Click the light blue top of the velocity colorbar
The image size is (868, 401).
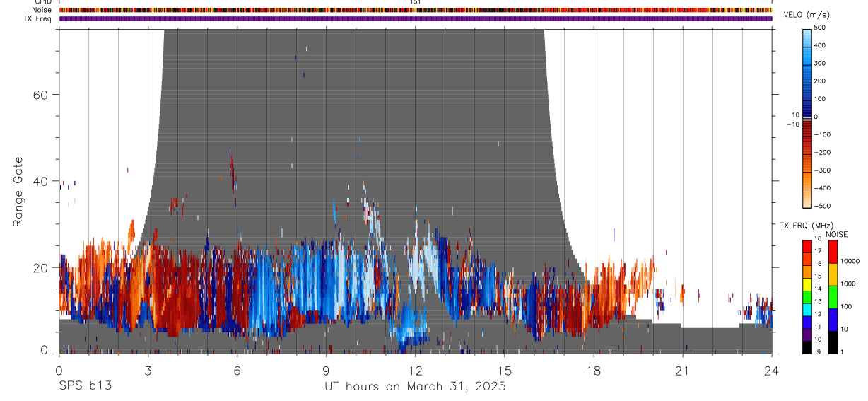pyautogui.click(x=807, y=33)
